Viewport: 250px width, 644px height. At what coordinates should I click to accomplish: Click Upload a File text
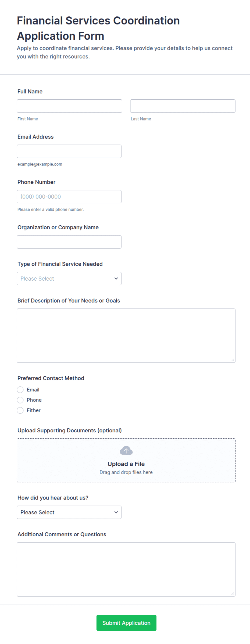click(x=126, y=464)
